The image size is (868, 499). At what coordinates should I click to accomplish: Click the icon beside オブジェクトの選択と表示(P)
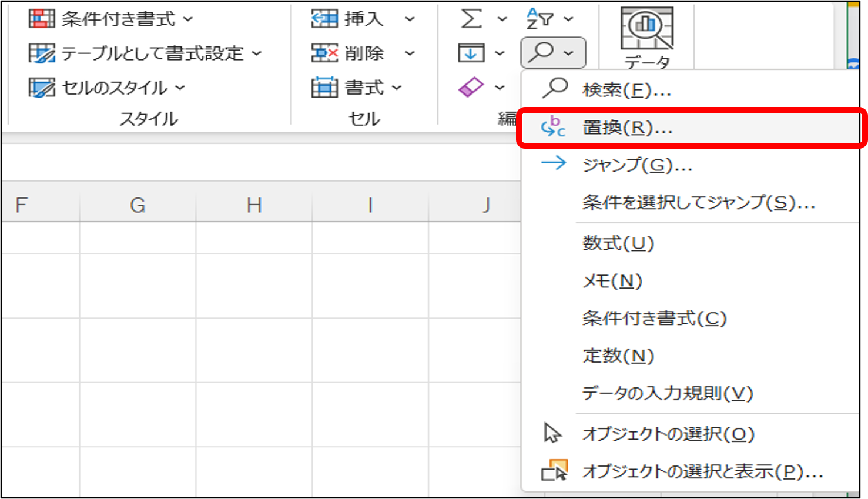[x=555, y=470]
